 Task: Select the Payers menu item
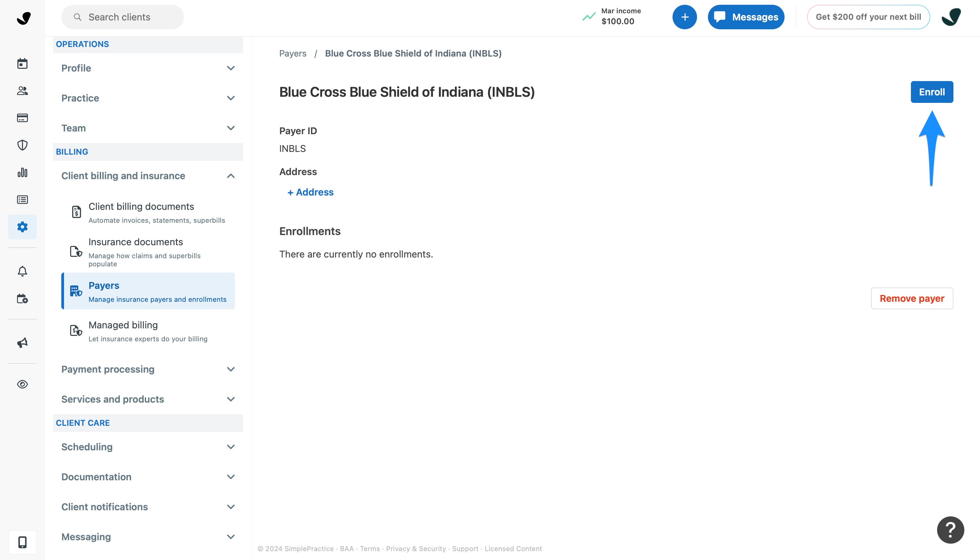tap(148, 291)
